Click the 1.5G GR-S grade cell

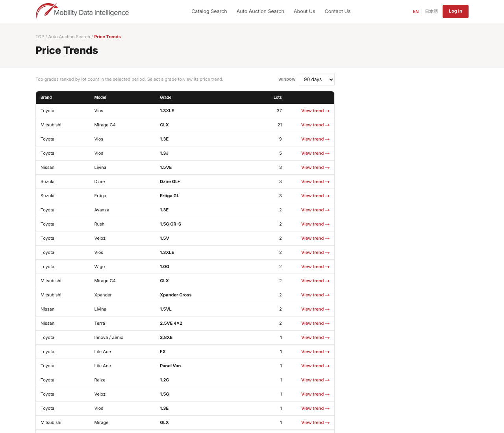coord(170,224)
